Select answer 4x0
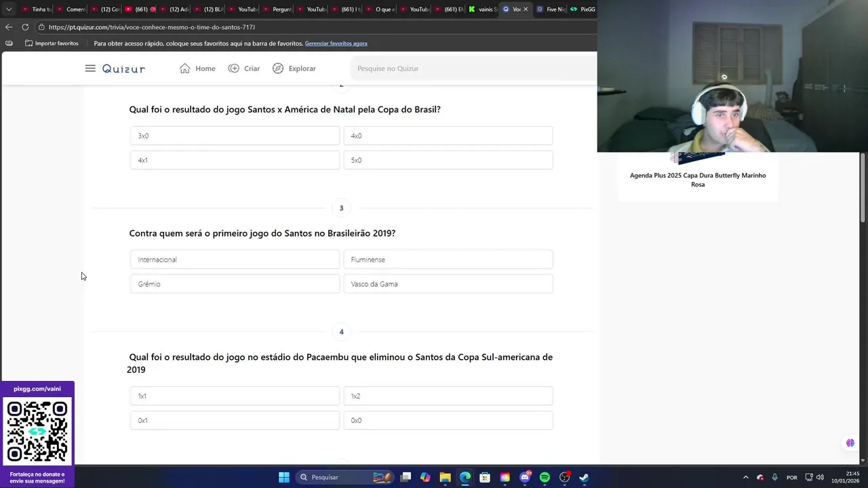The width and height of the screenshot is (868, 488). point(448,136)
